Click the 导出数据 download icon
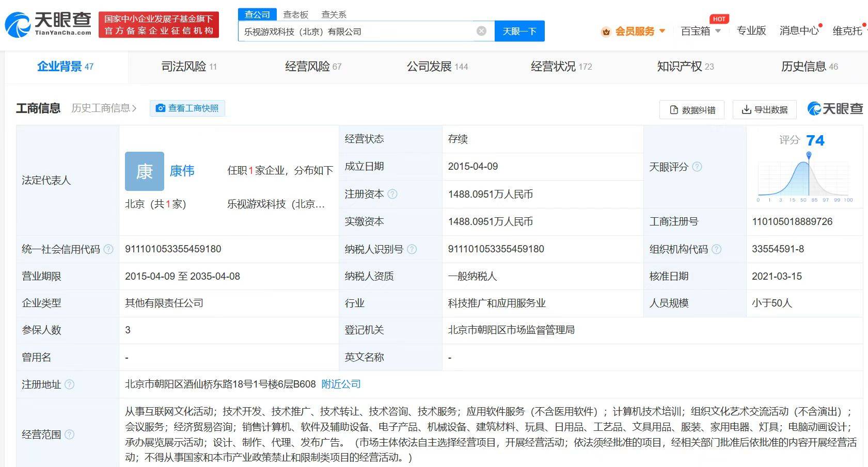 [x=746, y=109]
